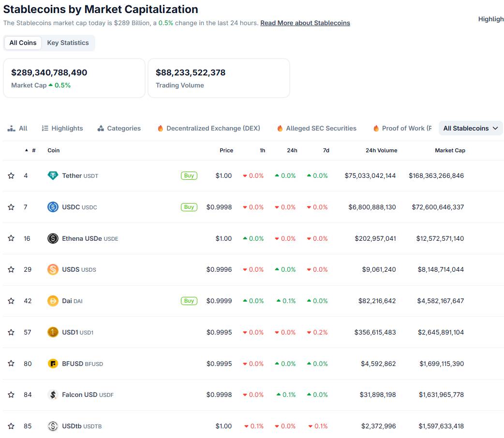Open Decentralized Exchange (DEX) category
Screen dimensions: 504x438
(x=209, y=128)
